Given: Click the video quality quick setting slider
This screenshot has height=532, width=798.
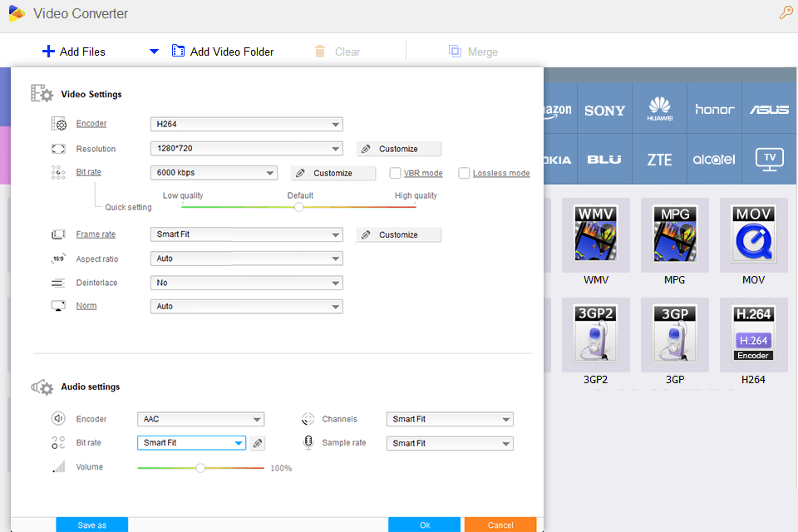Looking at the screenshot, I should [x=298, y=207].
